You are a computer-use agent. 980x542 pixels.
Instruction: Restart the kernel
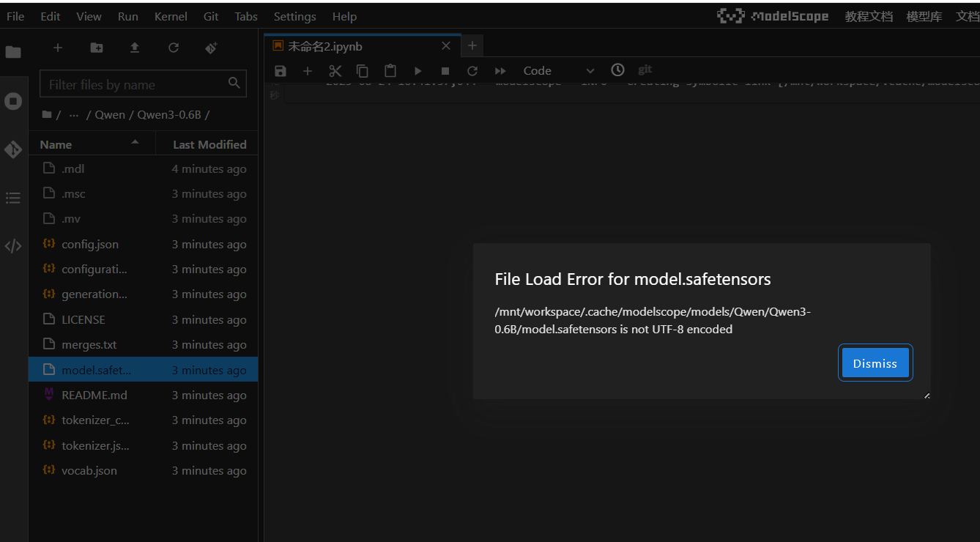pos(472,71)
